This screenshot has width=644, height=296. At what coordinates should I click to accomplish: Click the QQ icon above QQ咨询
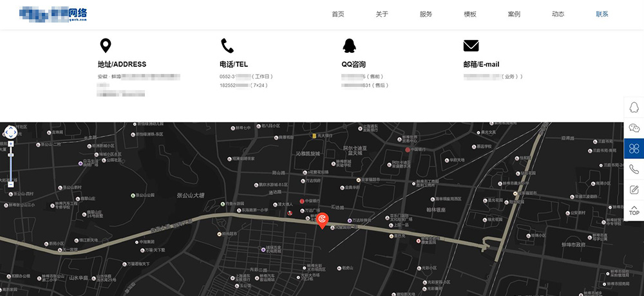[x=349, y=46]
